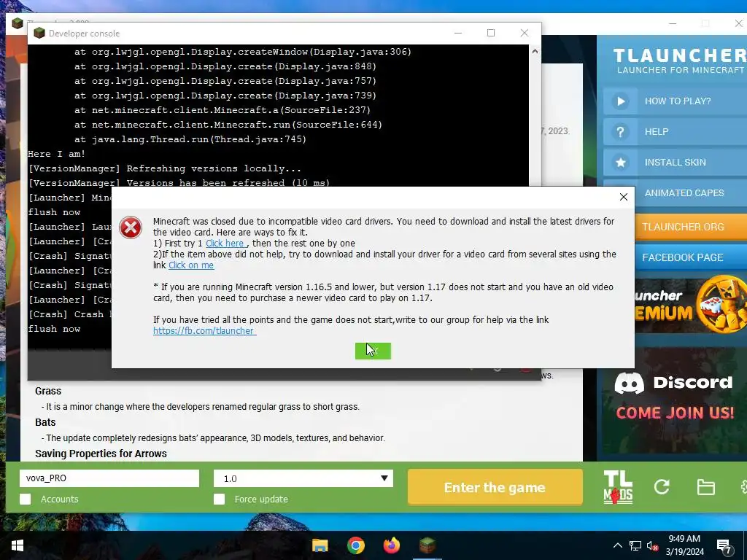Visit TLAUNCHER.ORG orange button

pos(691,227)
